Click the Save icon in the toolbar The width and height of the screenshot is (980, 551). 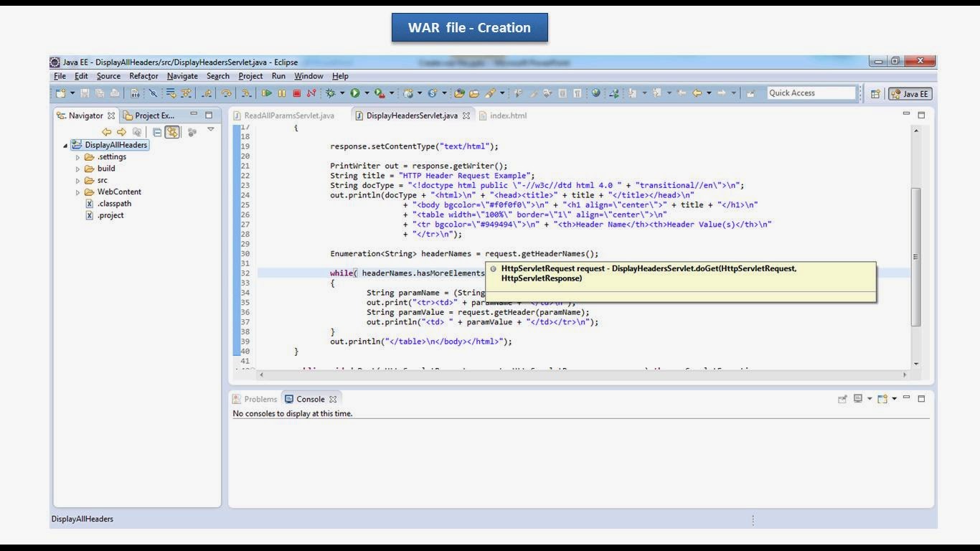click(x=85, y=93)
